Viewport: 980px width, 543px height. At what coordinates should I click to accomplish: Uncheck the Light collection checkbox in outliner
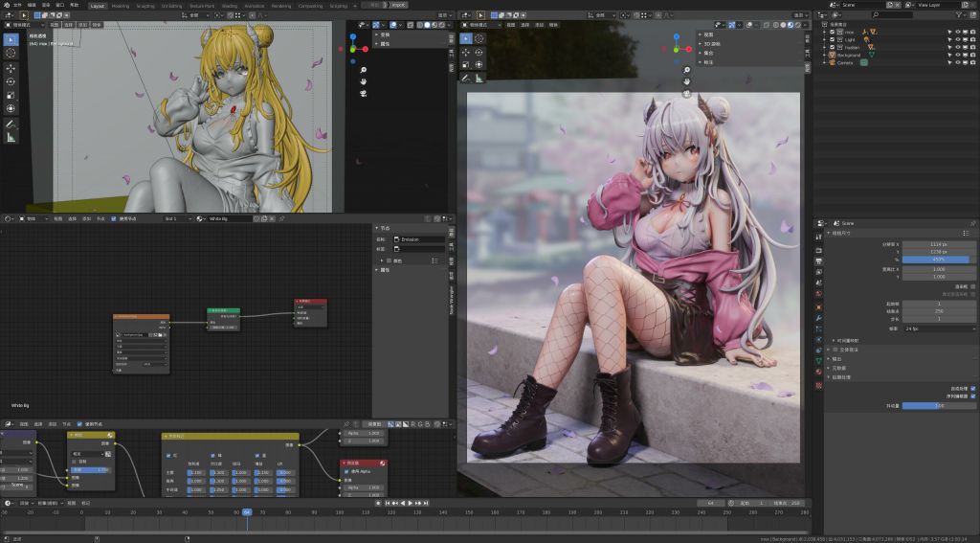coord(832,39)
